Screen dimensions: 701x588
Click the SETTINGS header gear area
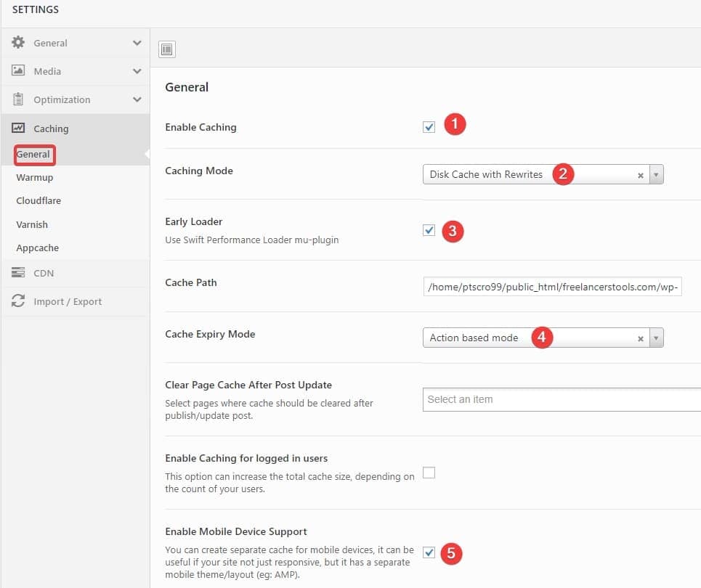point(35,9)
